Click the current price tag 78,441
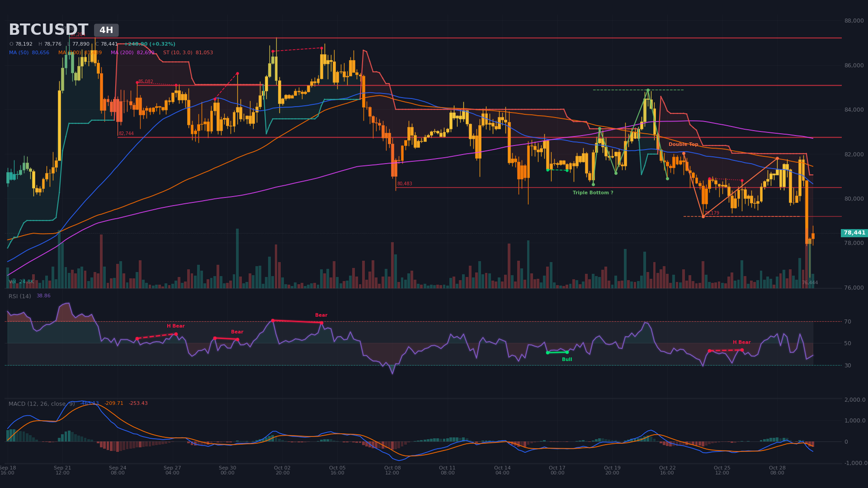This screenshot has height=488, width=868. pyautogui.click(x=854, y=233)
